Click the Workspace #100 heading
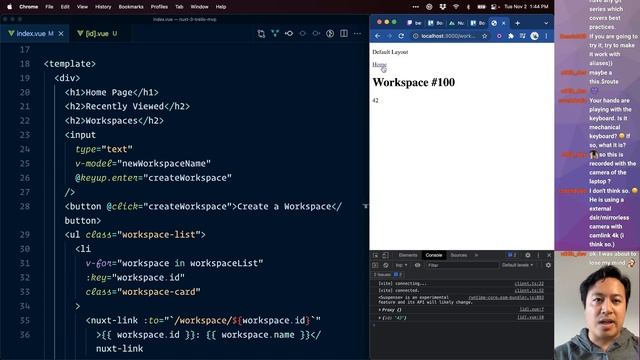Screen dimensions: 640x360 (413, 82)
